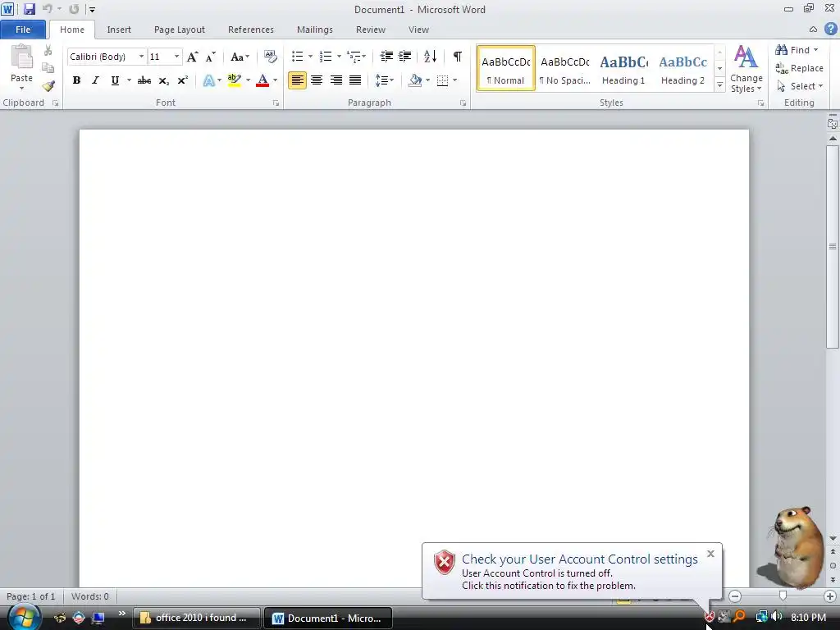Decrease paragraph indent

click(x=386, y=57)
